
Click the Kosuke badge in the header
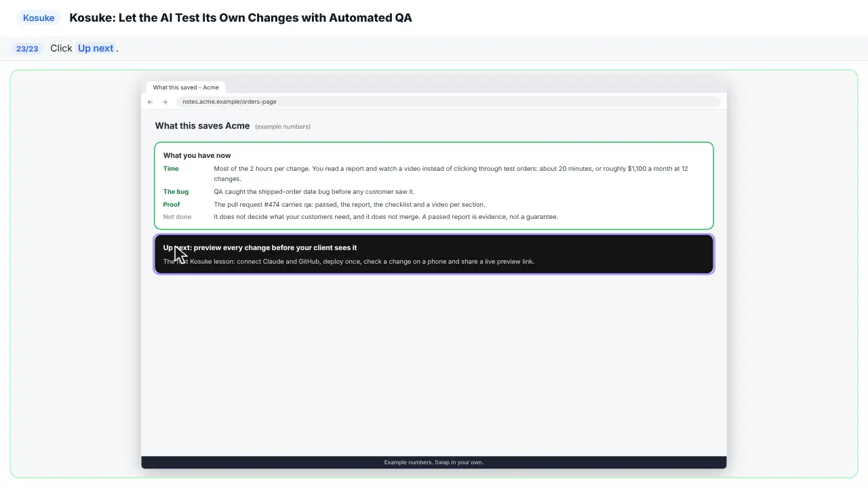pyautogui.click(x=39, y=18)
